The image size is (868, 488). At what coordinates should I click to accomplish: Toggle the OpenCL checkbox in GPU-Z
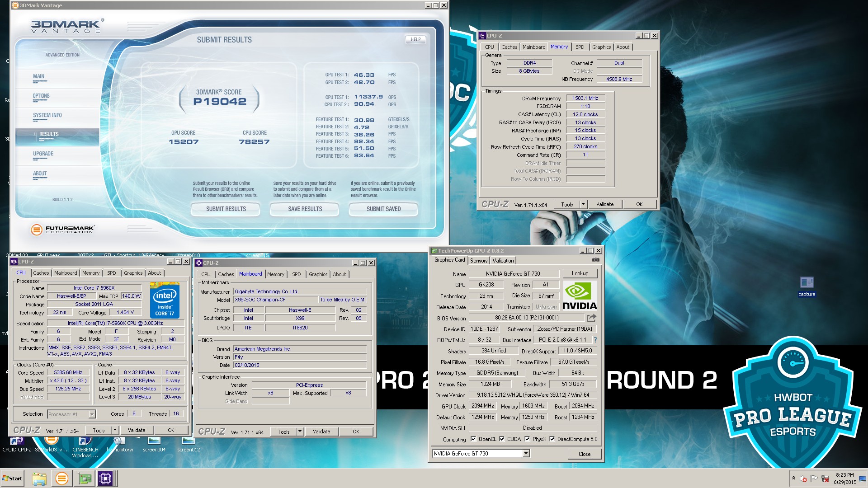pyautogui.click(x=473, y=439)
